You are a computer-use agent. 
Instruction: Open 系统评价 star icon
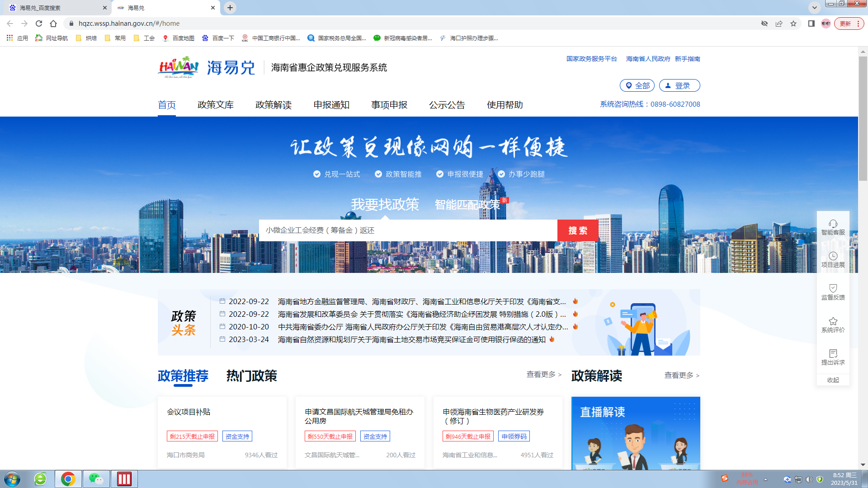[833, 325]
